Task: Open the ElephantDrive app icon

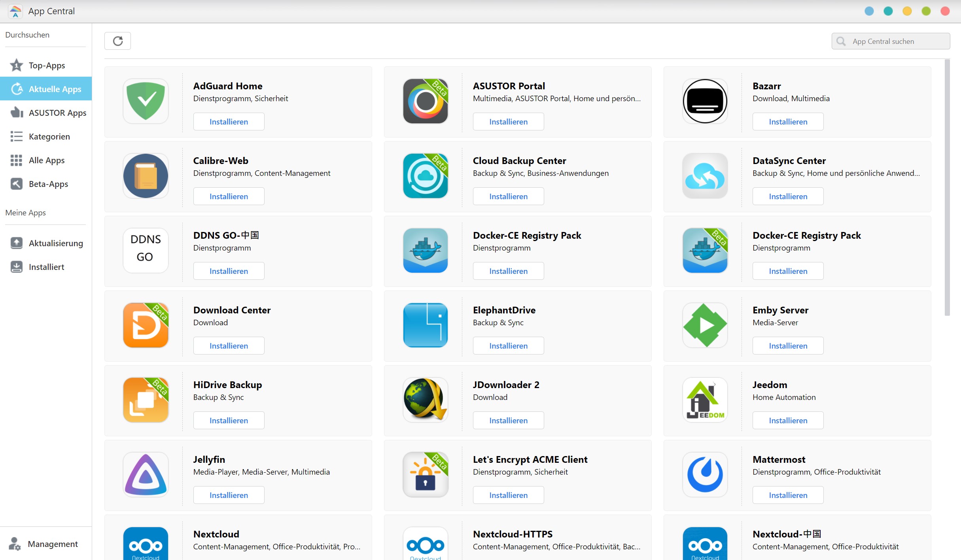Action: coord(425,325)
